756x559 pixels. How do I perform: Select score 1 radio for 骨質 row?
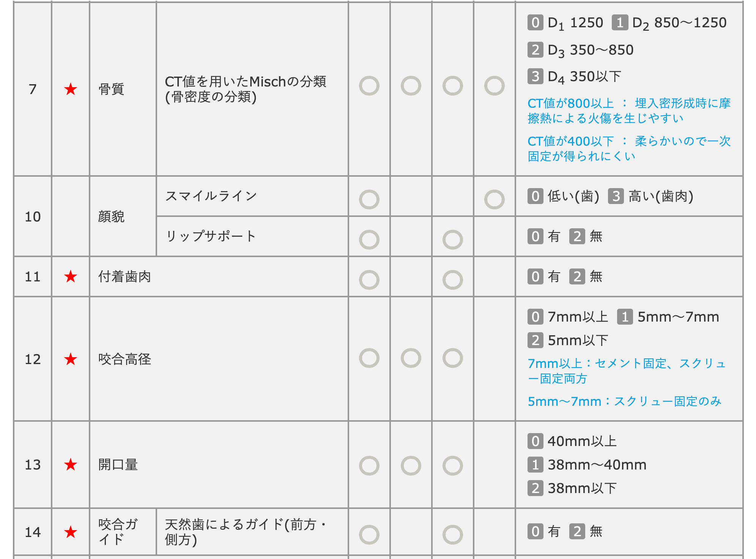(x=411, y=86)
